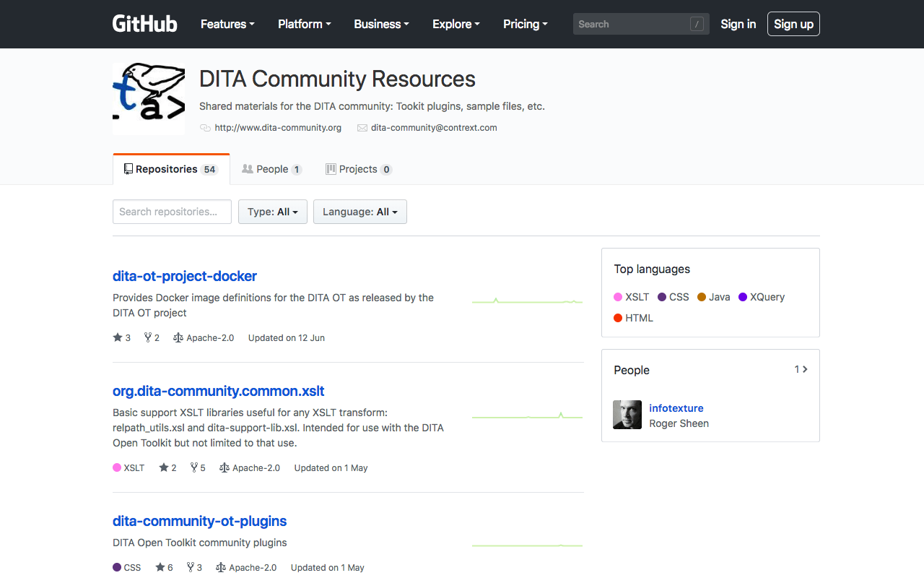This screenshot has width=924, height=578.
Task: Open the org.dita-community.common.xslt repository
Action: [x=219, y=391]
